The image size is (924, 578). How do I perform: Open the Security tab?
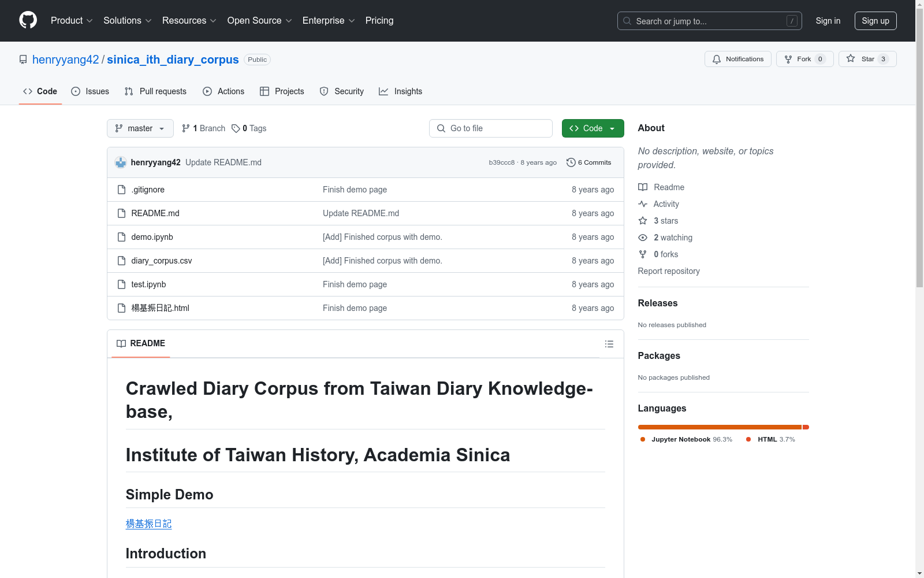(342, 91)
